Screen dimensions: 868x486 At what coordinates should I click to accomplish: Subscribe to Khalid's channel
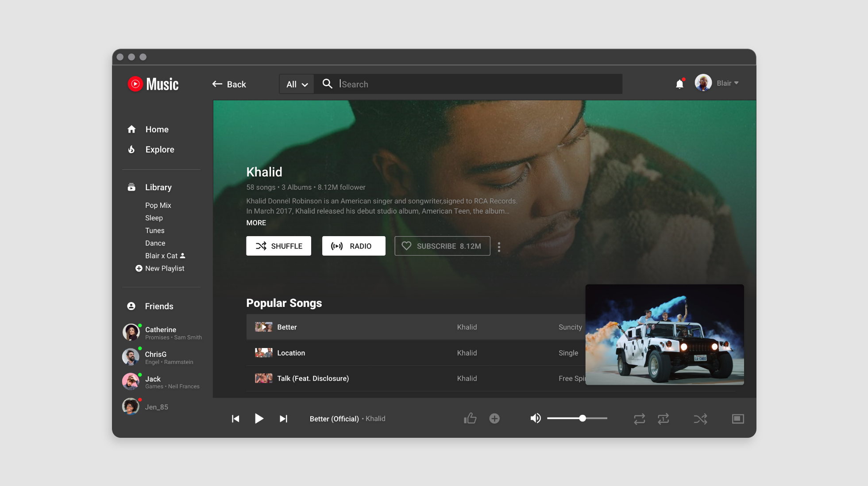[x=442, y=246]
